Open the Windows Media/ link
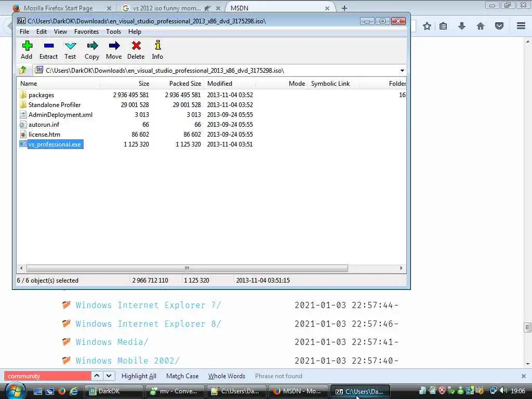The height and width of the screenshot is (399, 532). [112, 342]
